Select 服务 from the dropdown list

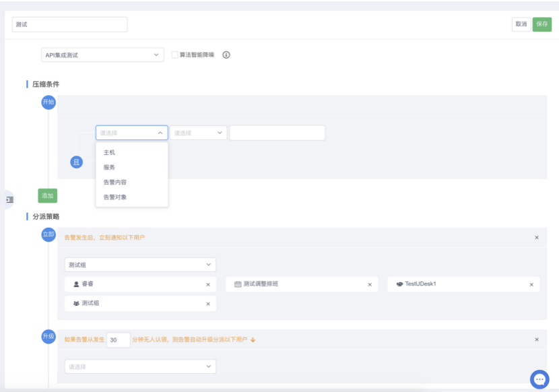click(x=131, y=167)
